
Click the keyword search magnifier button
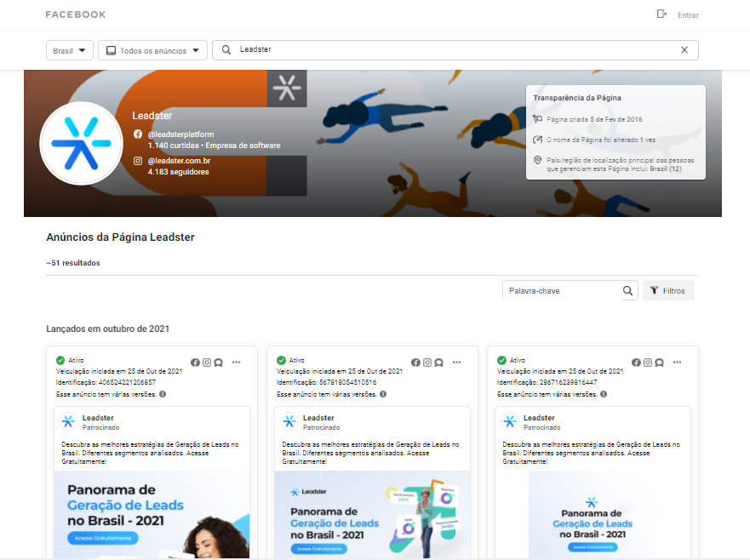[x=628, y=291]
